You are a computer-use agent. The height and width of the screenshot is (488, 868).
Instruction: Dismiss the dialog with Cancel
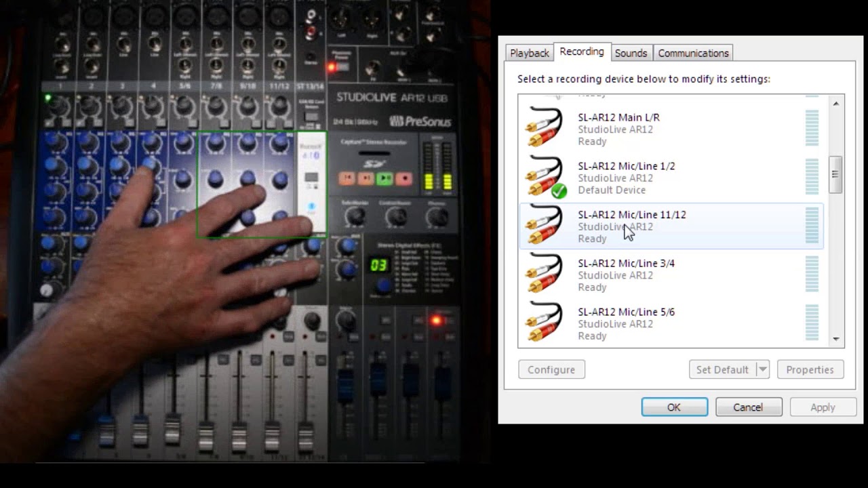pyautogui.click(x=748, y=407)
